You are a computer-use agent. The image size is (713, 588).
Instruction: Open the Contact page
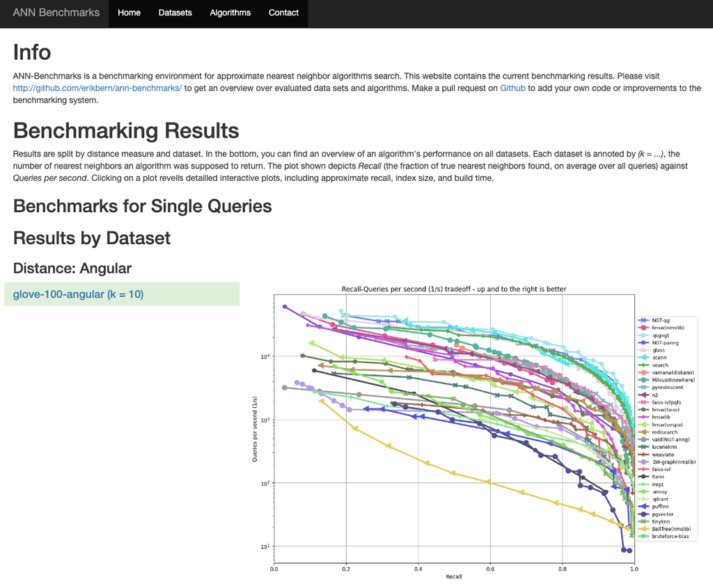coord(283,13)
